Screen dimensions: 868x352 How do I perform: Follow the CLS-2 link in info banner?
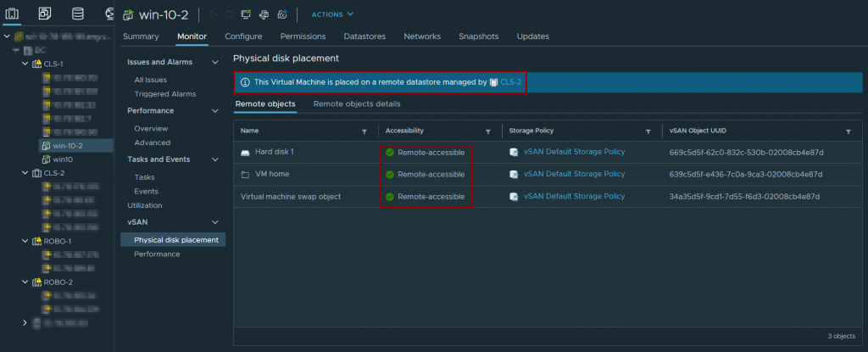pyautogui.click(x=512, y=82)
